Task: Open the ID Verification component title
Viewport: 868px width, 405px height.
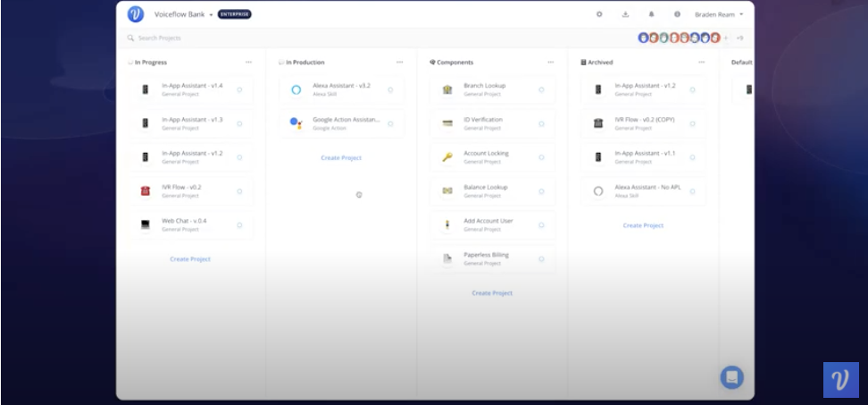Action: pos(483,120)
